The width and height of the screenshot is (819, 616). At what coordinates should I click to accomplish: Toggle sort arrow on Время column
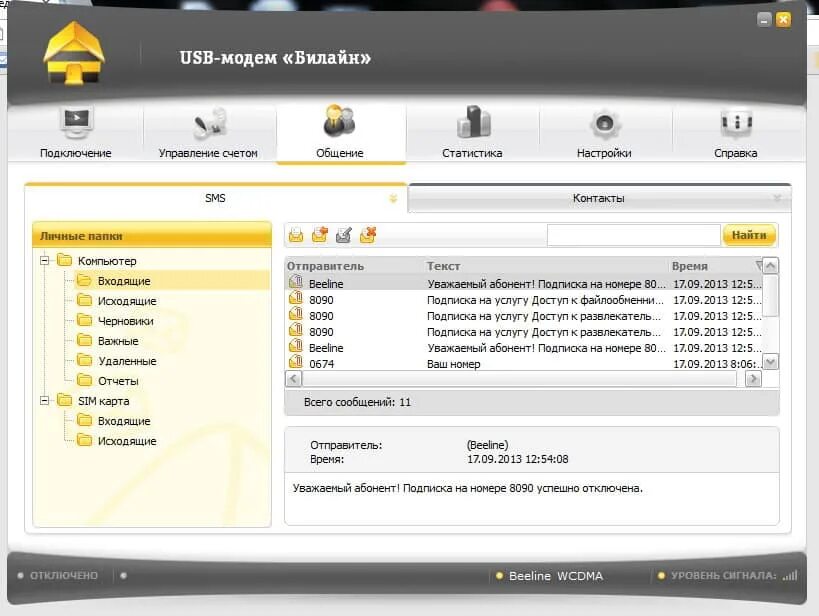(759, 266)
